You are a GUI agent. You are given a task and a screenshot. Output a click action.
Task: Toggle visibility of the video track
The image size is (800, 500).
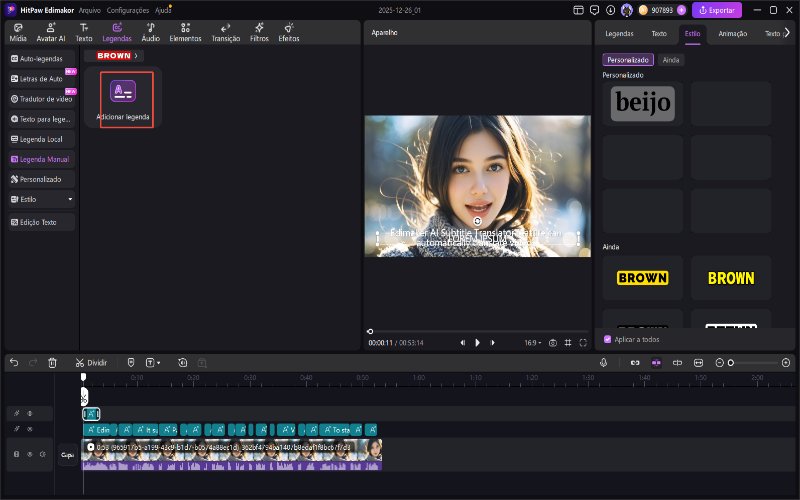pos(29,453)
